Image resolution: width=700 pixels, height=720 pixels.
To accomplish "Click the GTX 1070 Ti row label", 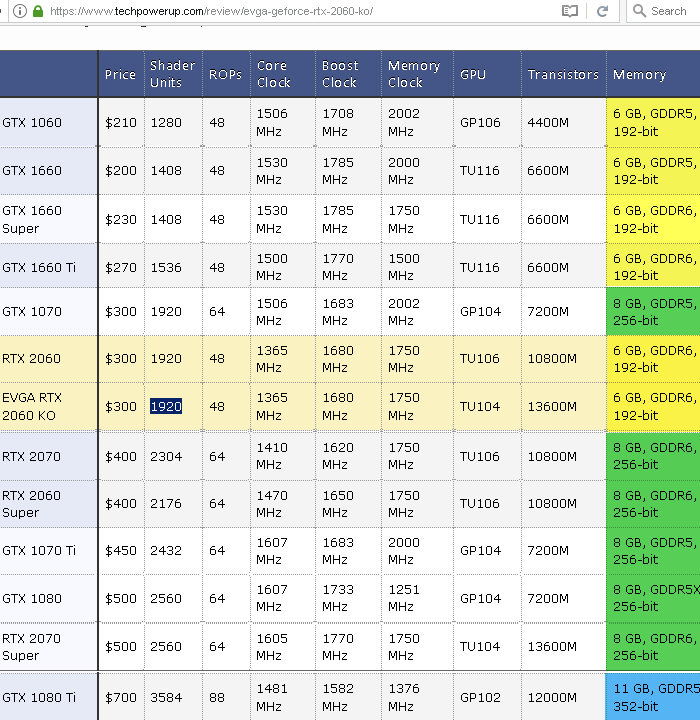I will click(39, 551).
